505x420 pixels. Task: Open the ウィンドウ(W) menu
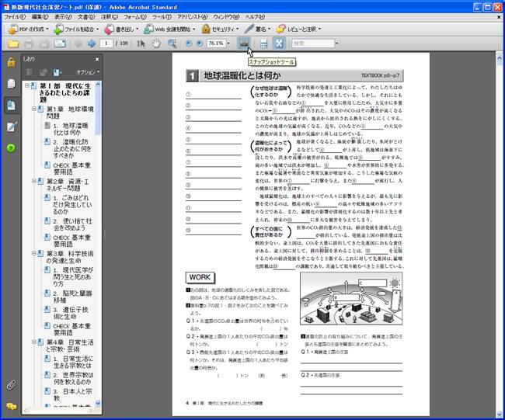pyautogui.click(x=226, y=17)
